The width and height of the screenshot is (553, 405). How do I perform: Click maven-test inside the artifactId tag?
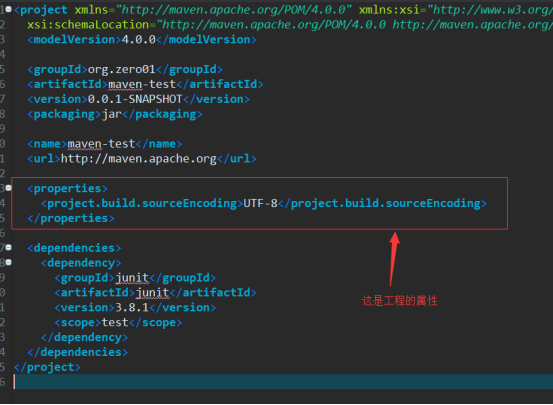142,84
